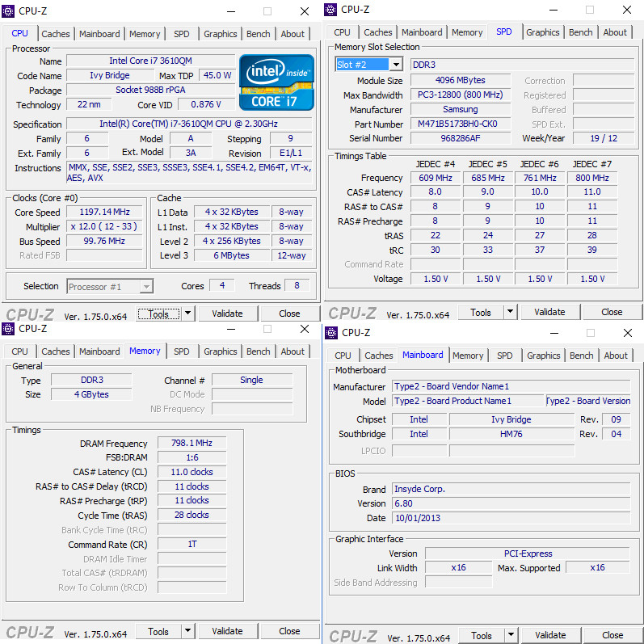
Task: Click Core Speed value 1197.14 MHz
Action: click(x=104, y=212)
